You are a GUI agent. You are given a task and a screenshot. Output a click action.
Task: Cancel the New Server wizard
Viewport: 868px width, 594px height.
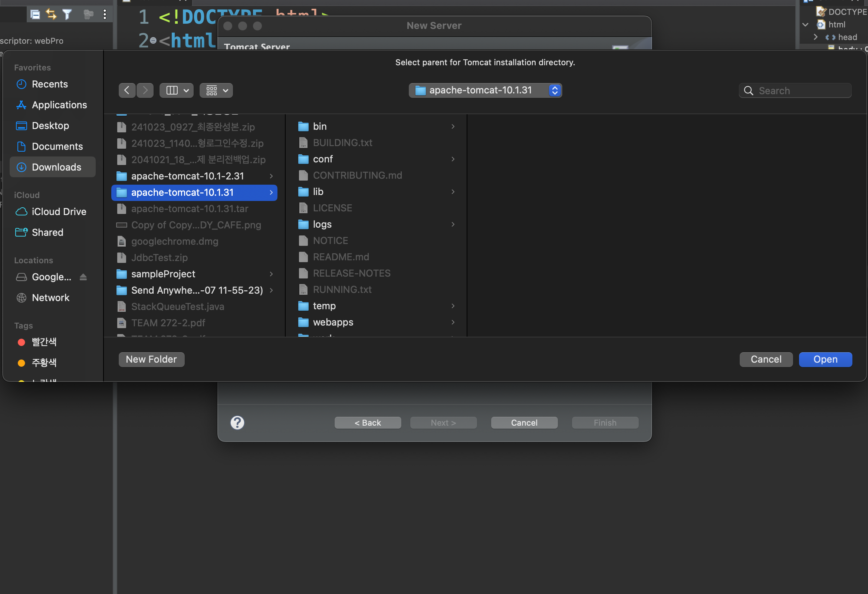[x=525, y=423]
